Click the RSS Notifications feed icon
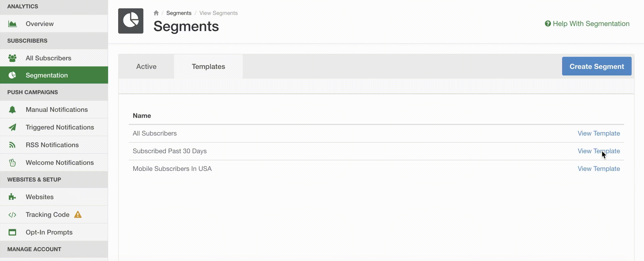 coord(12,145)
